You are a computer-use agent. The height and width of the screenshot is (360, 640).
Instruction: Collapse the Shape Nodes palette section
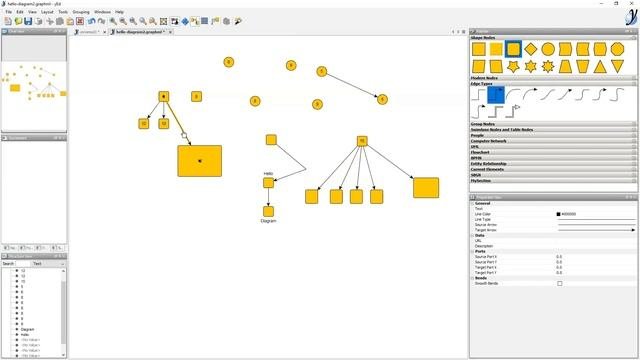pyautogui.click(x=553, y=38)
